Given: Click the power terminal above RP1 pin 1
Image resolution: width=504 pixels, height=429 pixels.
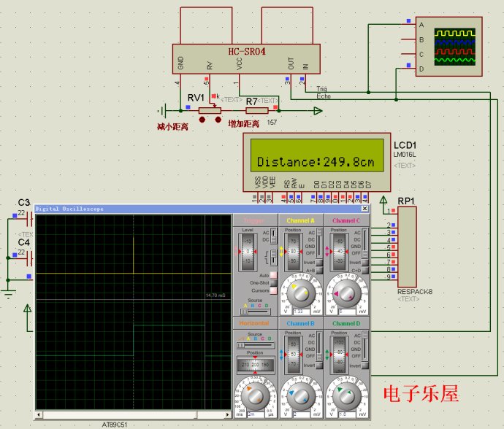Looking at the screenshot, I should pyautogui.click(x=383, y=200).
